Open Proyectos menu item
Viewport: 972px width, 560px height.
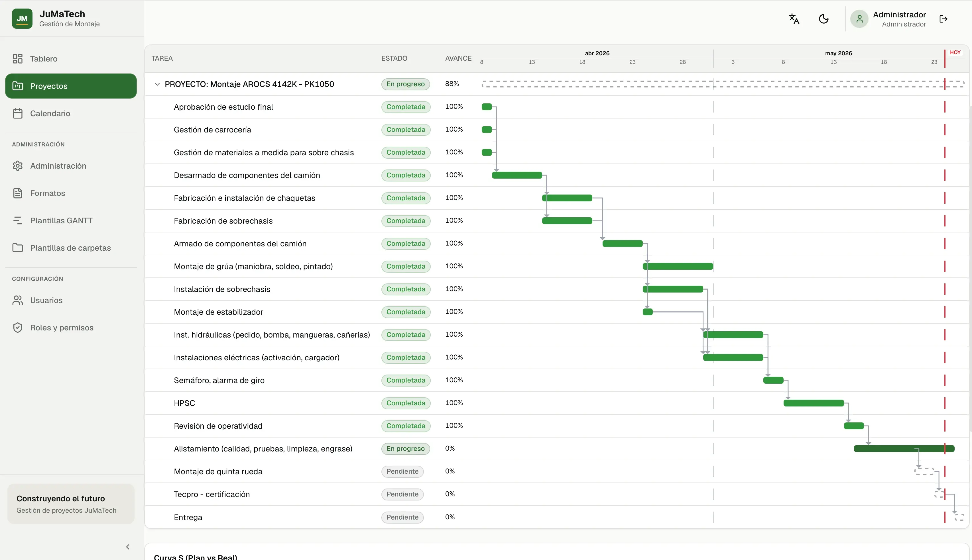click(x=71, y=86)
